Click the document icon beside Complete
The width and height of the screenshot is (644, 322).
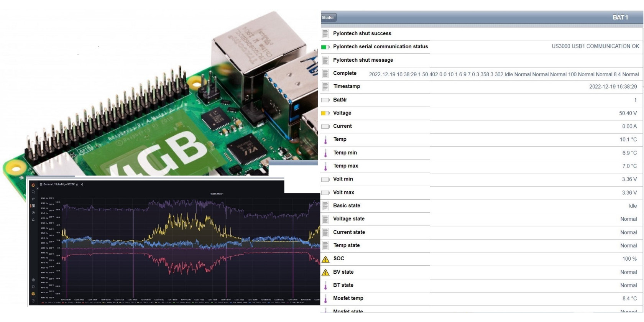point(325,73)
